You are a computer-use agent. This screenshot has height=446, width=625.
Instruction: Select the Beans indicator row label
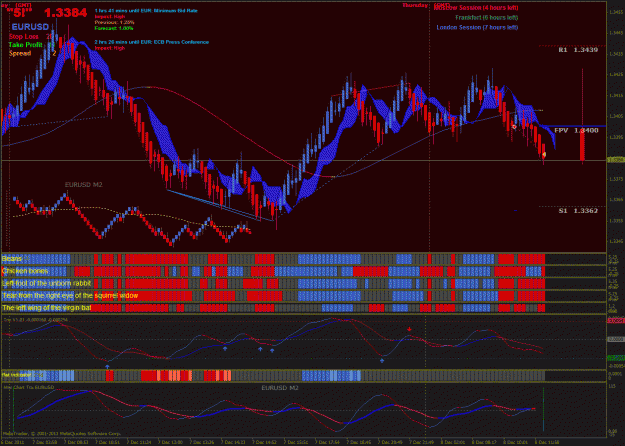pos(12,259)
